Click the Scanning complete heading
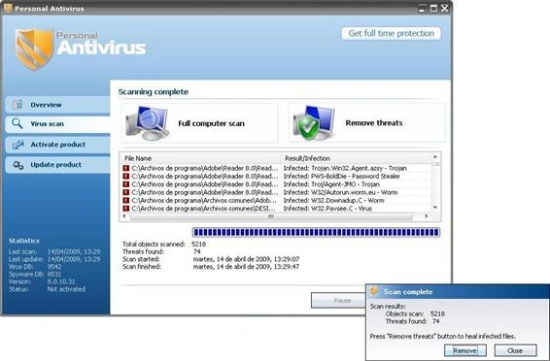 153,92
